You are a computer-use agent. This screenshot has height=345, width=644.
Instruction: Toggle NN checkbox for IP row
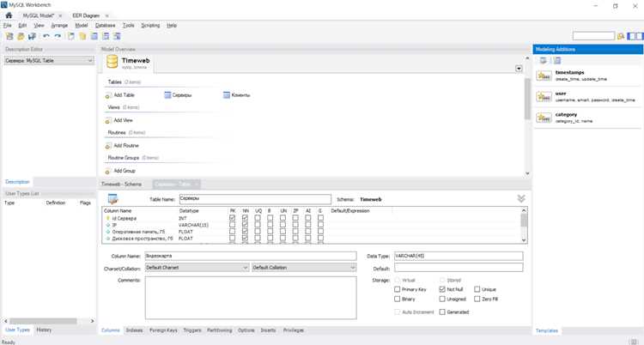click(246, 225)
